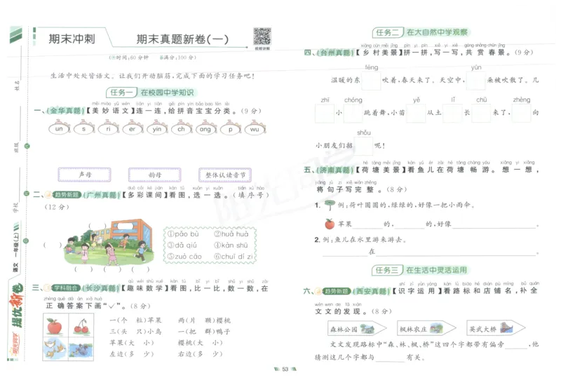Click the 趋势新题 badge of question 六
This screenshot has width=561, height=392.
click(337, 291)
